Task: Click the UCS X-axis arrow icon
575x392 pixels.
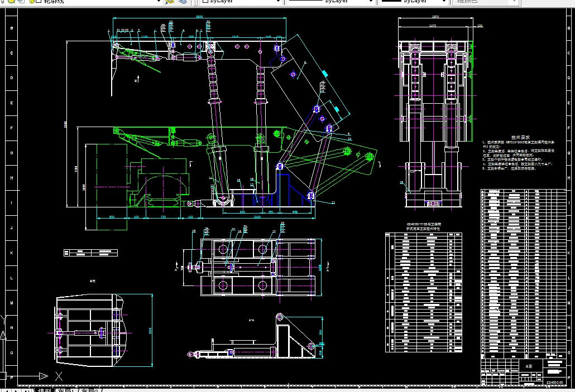Action: 44,376
